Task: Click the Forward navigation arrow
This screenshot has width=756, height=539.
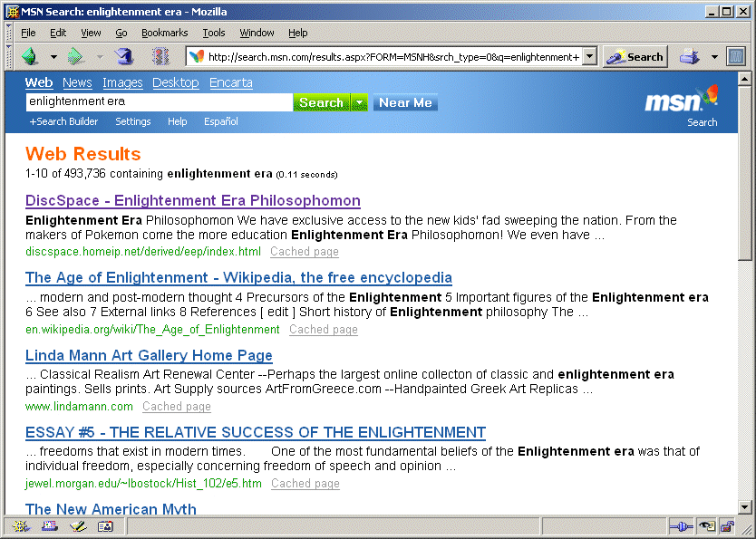Action: [x=74, y=56]
